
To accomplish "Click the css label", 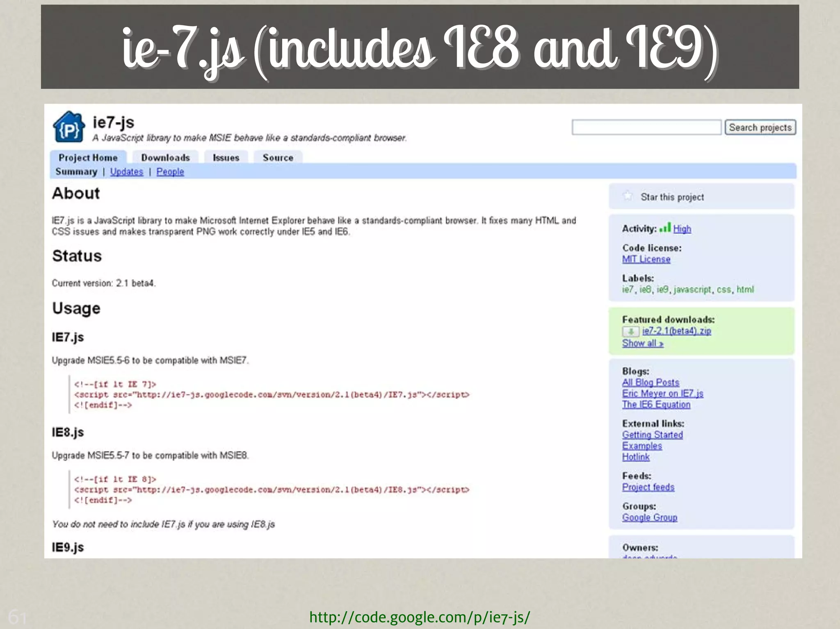I will tap(724, 289).
